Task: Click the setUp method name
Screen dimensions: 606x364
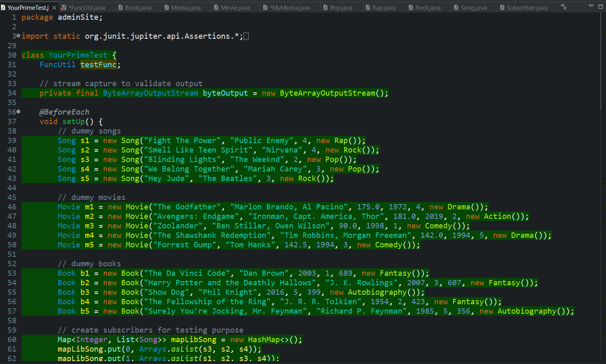Action: tap(73, 122)
